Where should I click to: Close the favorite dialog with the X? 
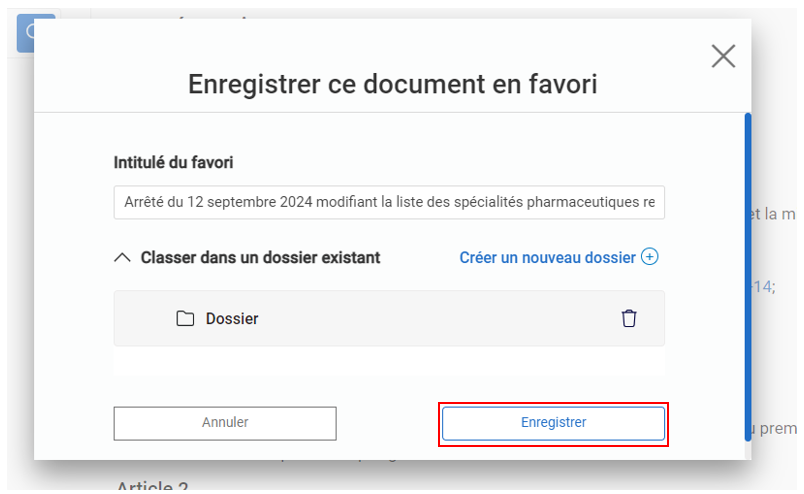pyautogui.click(x=723, y=57)
